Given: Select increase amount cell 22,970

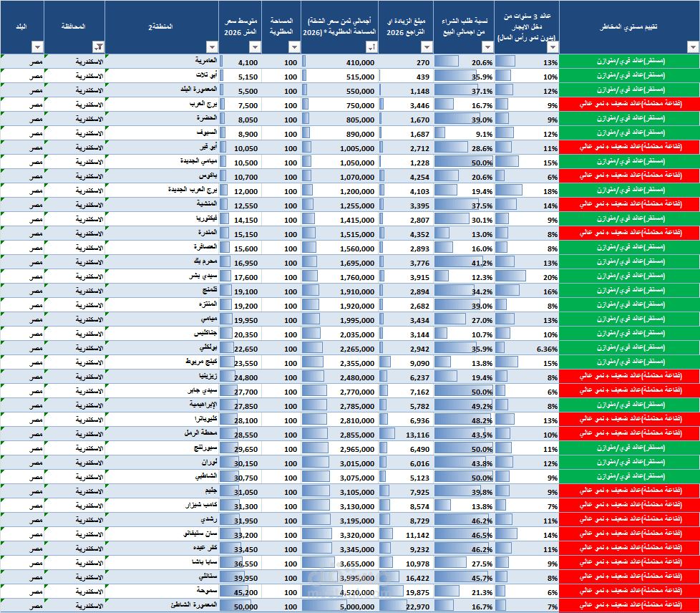Looking at the screenshot, I should pyautogui.click(x=406, y=606).
